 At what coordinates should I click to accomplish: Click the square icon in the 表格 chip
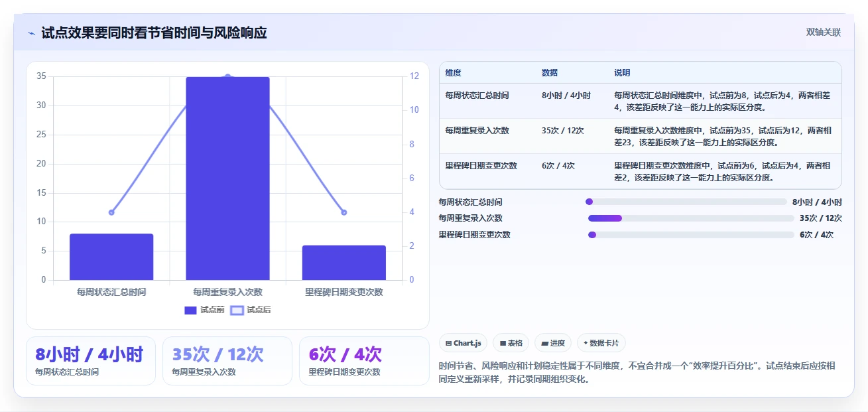coord(504,343)
